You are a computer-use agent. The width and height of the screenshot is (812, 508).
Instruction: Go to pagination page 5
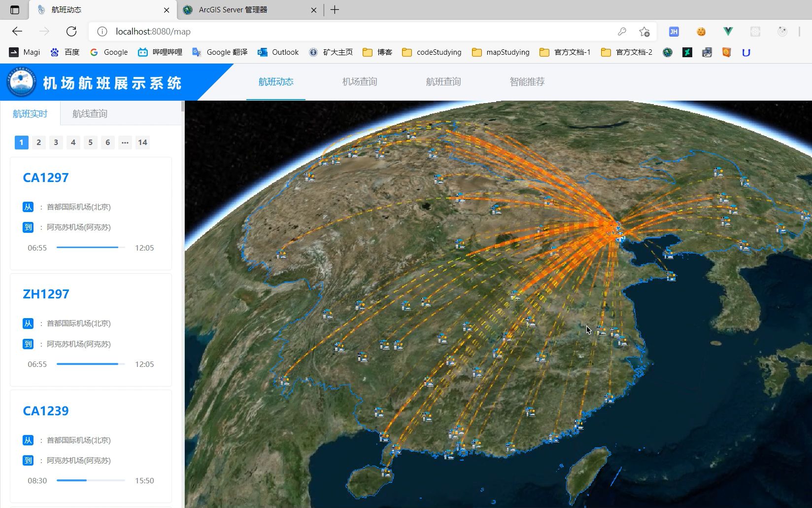[x=90, y=143]
